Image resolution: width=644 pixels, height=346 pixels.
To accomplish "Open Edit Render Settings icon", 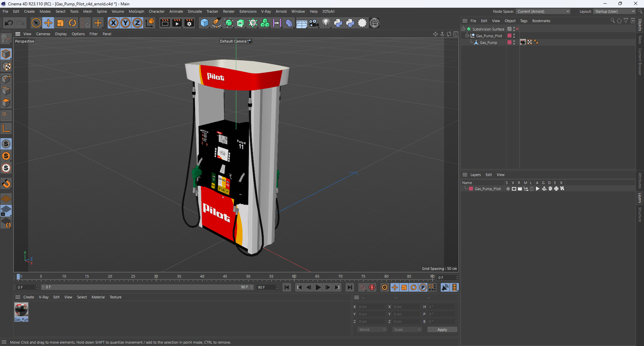I will tap(190, 23).
